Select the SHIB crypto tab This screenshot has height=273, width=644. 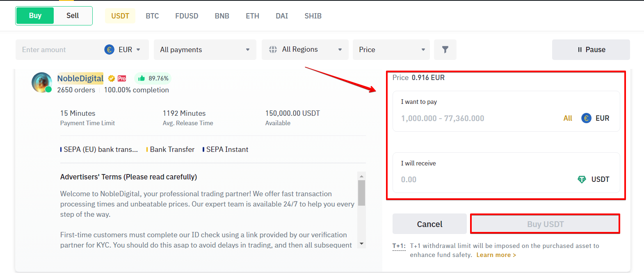(x=313, y=16)
